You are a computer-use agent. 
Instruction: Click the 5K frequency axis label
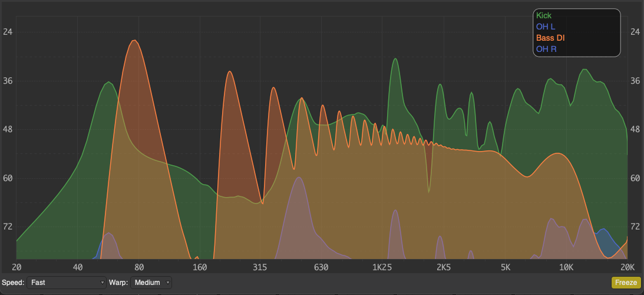tap(505, 267)
